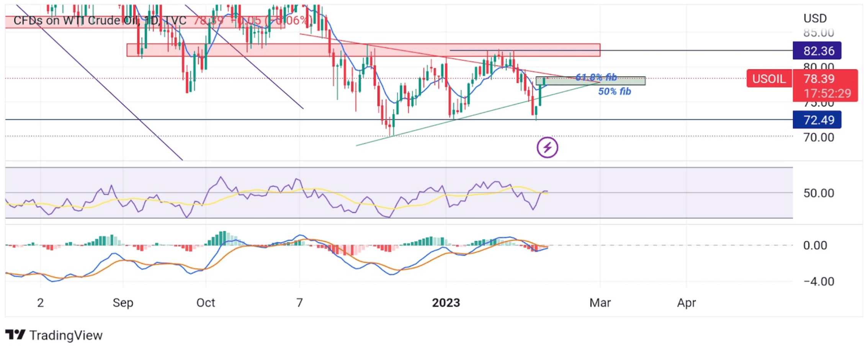Click the USOIL symbol label
The width and height of the screenshot is (868, 348).
pyautogui.click(x=769, y=78)
